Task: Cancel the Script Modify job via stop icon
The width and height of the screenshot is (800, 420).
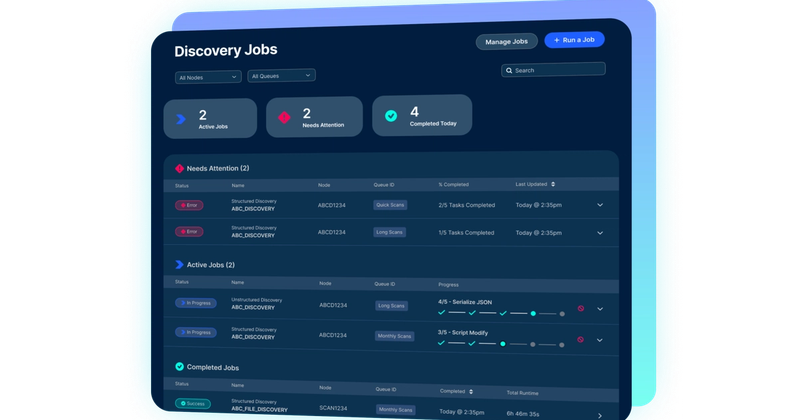Action: point(580,339)
